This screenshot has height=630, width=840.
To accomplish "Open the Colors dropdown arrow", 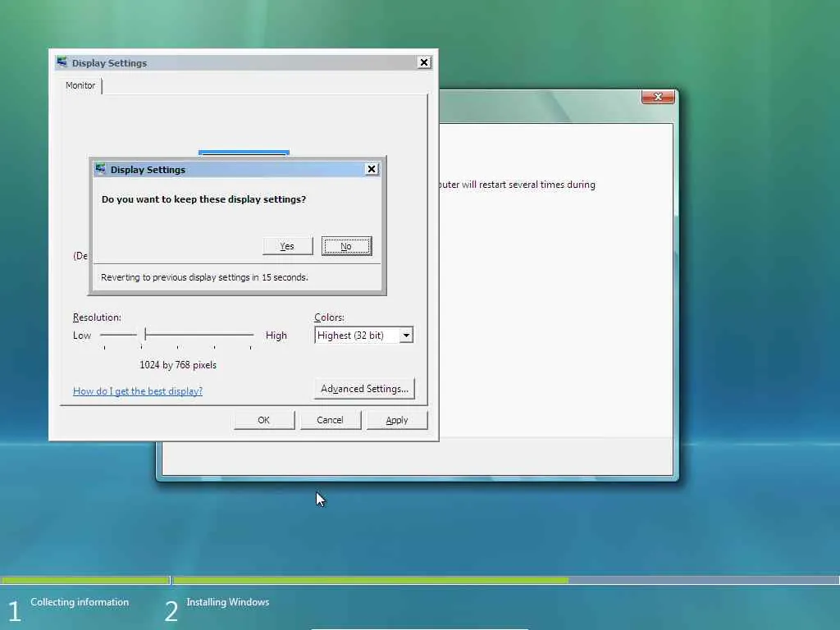I will (x=407, y=336).
